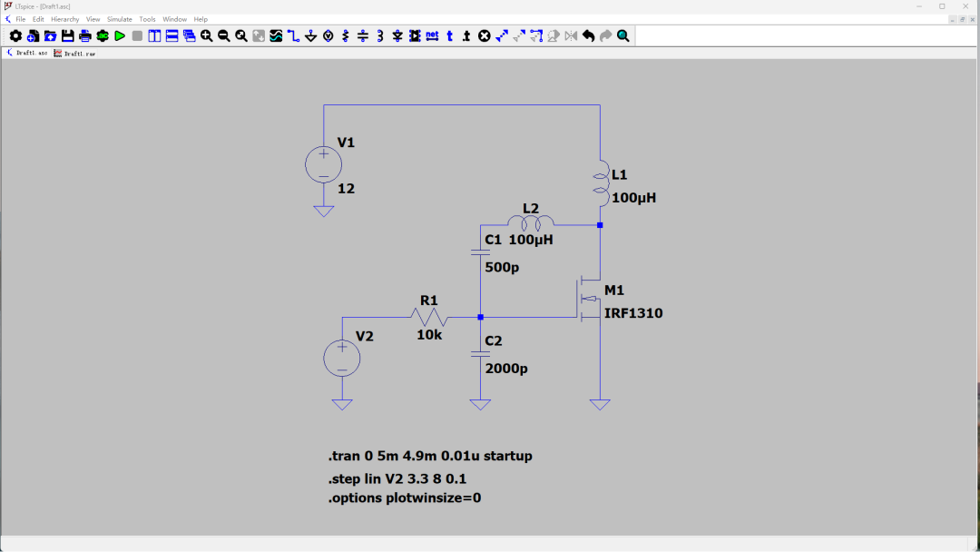The width and height of the screenshot is (980, 552).
Task: Select the delete tool
Action: pyautogui.click(x=485, y=36)
